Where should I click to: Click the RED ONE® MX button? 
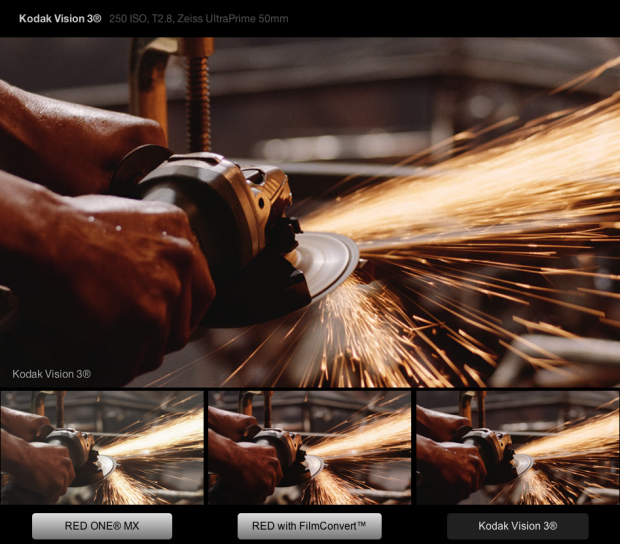tap(102, 526)
